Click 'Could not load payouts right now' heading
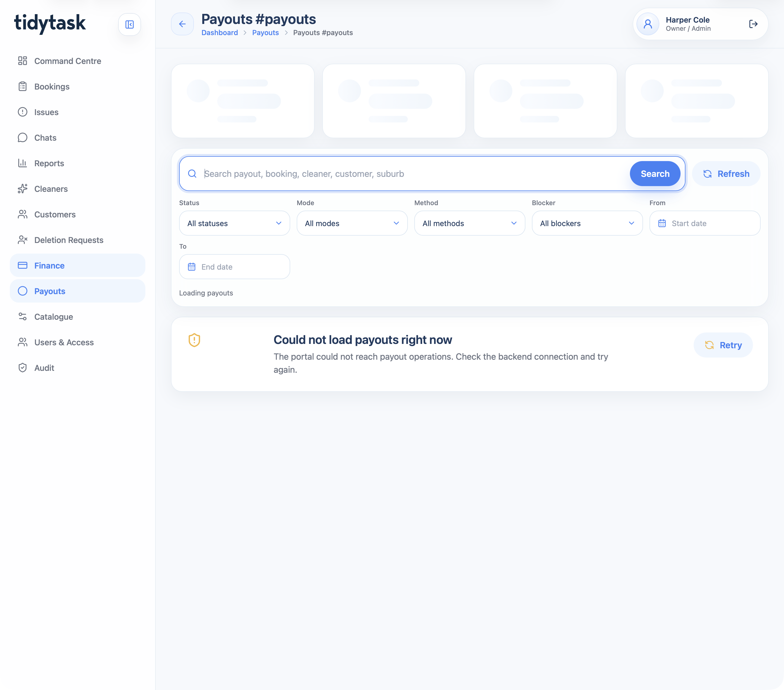 (x=363, y=340)
